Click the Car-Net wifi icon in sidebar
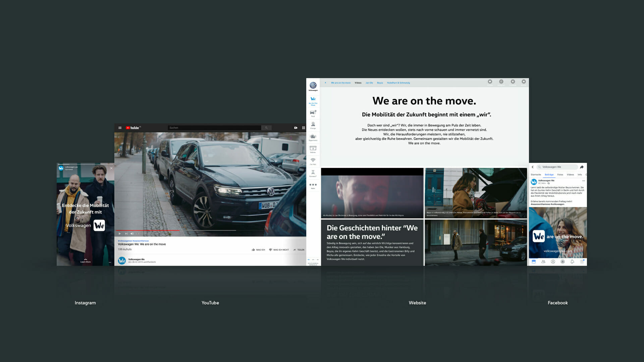644x362 pixels. tap(313, 161)
